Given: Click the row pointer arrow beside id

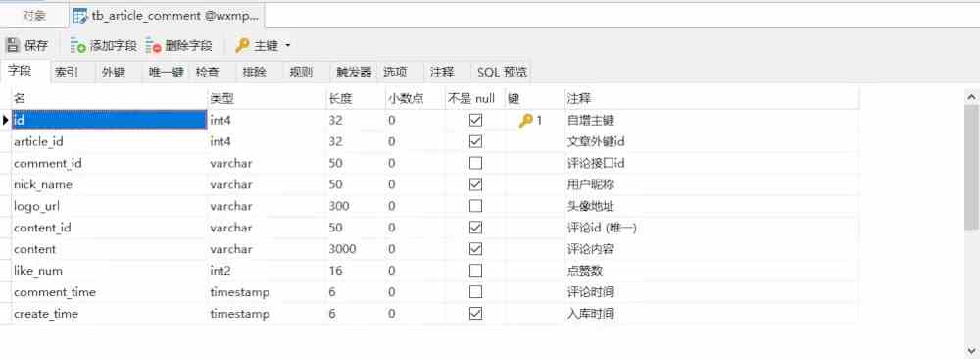Looking at the screenshot, I should click(x=6, y=120).
